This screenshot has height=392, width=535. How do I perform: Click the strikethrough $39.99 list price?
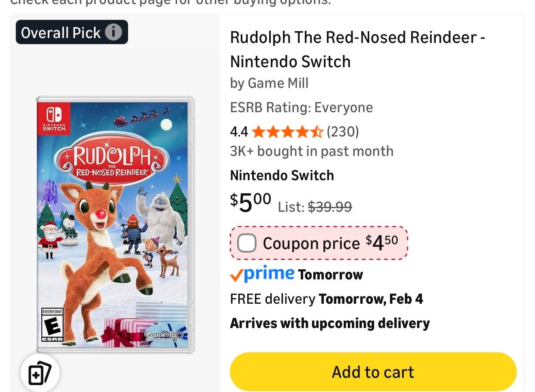coord(330,207)
